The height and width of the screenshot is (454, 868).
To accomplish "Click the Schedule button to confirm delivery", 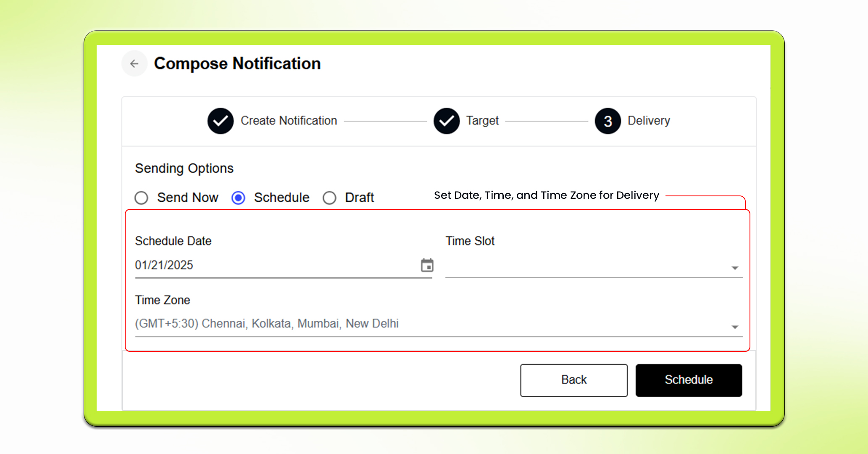I will [689, 380].
